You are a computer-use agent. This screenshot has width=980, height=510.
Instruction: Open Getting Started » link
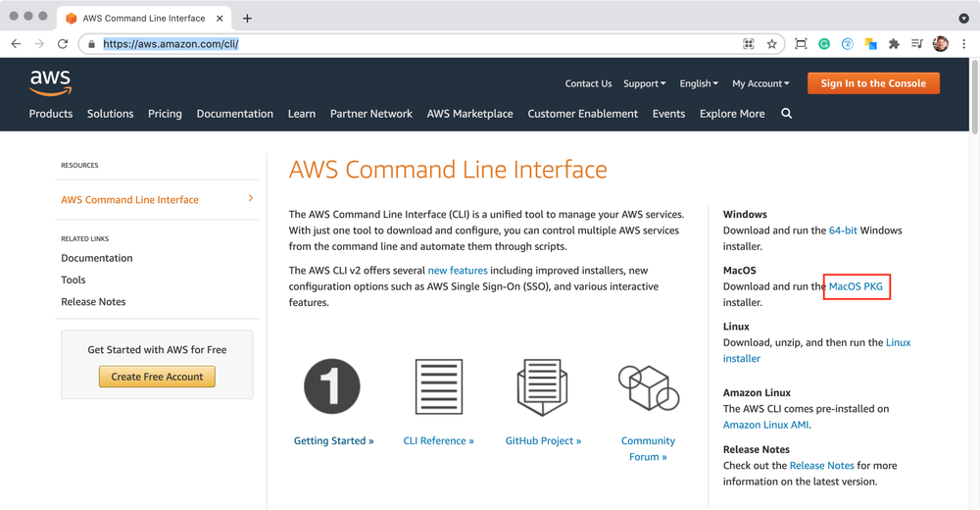pos(334,440)
